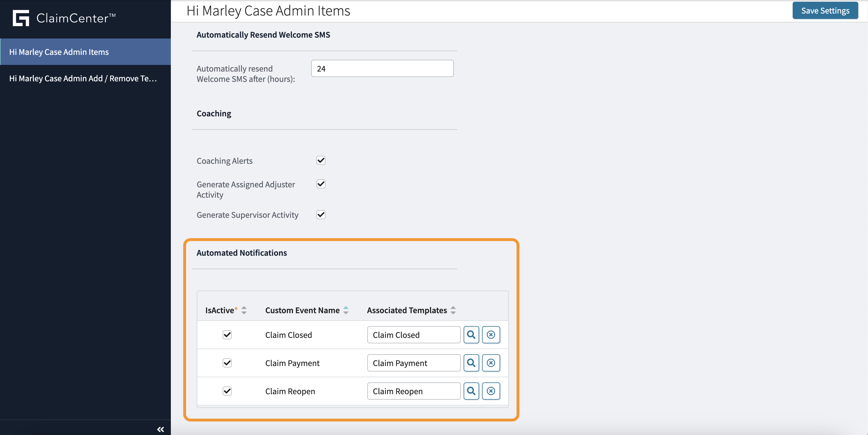Uncheck Generate Assigned Adjuster Activity
The image size is (868, 435).
320,184
